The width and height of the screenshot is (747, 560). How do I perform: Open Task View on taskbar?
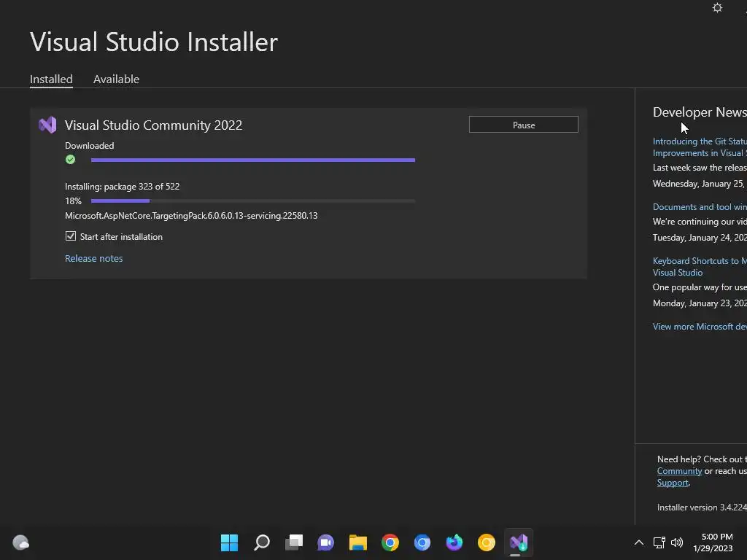(293, 542)
